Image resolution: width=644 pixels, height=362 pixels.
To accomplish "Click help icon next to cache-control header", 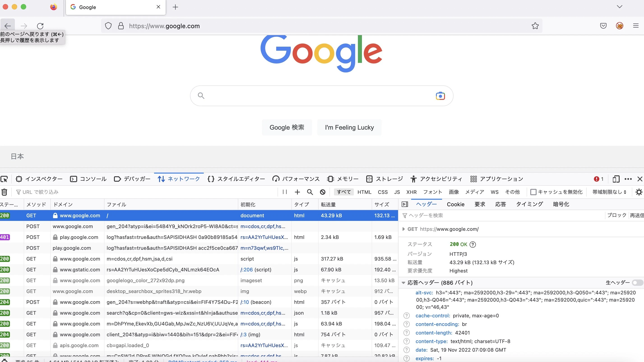I will click(x=406, y=316).
